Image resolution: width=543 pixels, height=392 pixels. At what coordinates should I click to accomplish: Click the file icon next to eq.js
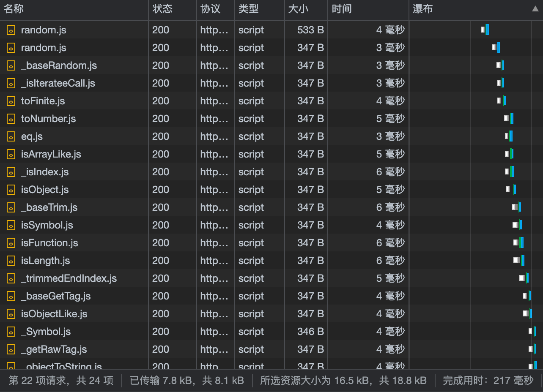[11, 136]
